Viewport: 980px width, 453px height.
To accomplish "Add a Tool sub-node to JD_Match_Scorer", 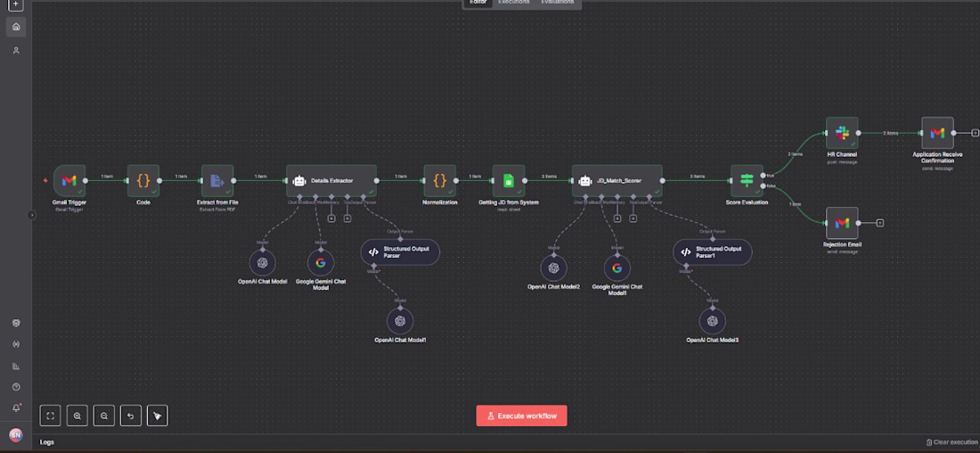I will click(x=633, y=218).
